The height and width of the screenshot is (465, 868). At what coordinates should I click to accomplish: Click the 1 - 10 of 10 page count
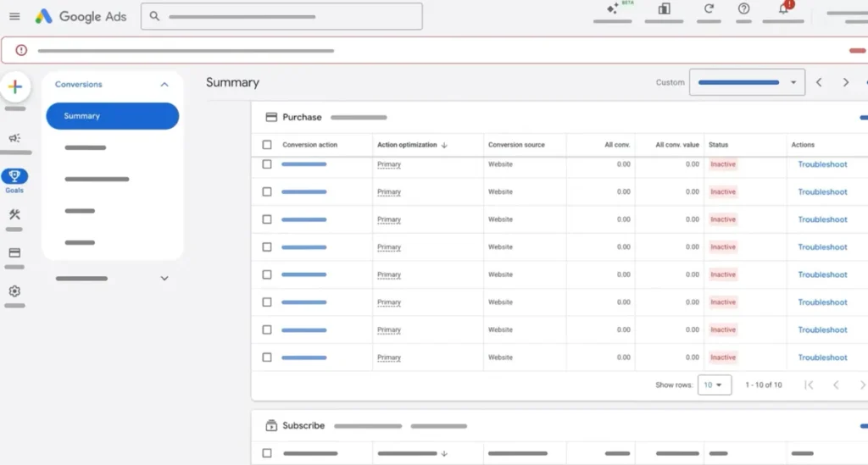764,385
